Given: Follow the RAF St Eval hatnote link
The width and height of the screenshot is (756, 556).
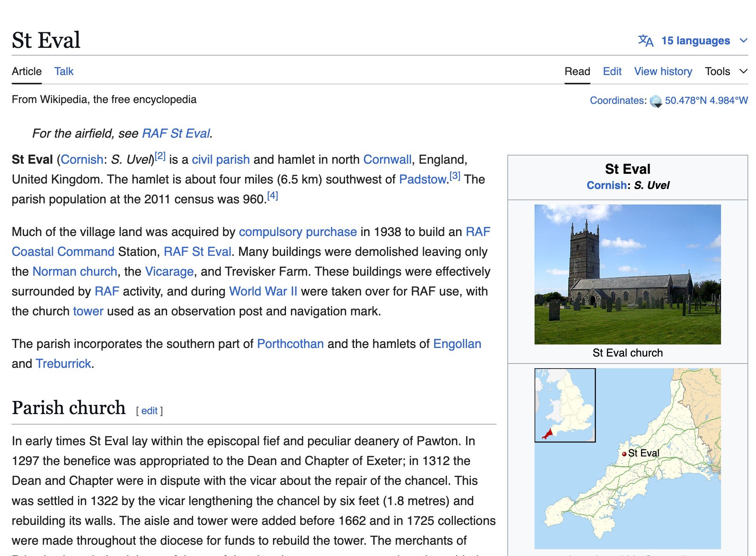Looking at the screenshot, I should [176, 133].
